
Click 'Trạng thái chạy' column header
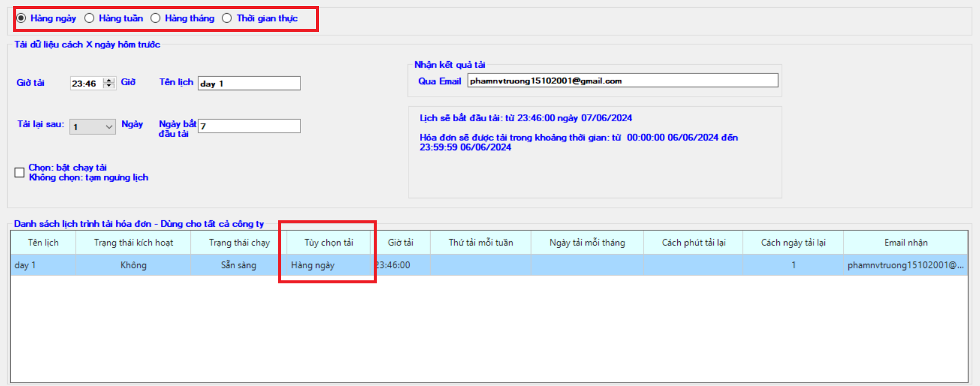(239, 243)
